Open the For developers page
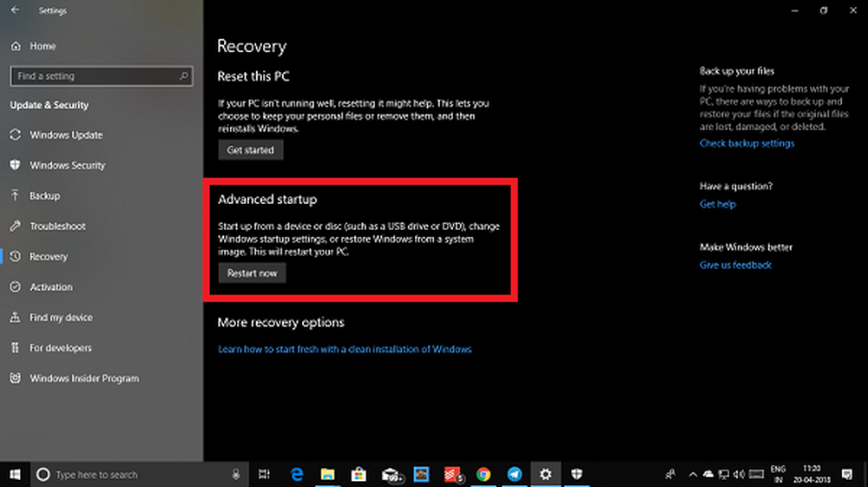Screen dimensions: 868x487 point(60,348)
